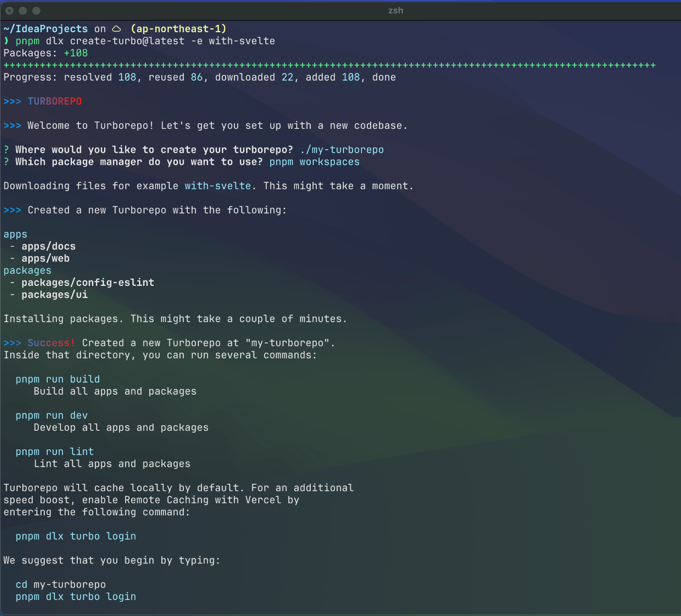Click with-svelte in the Downloading files line
Viewport: 681px width, 616px height.
tap(218, 186)
